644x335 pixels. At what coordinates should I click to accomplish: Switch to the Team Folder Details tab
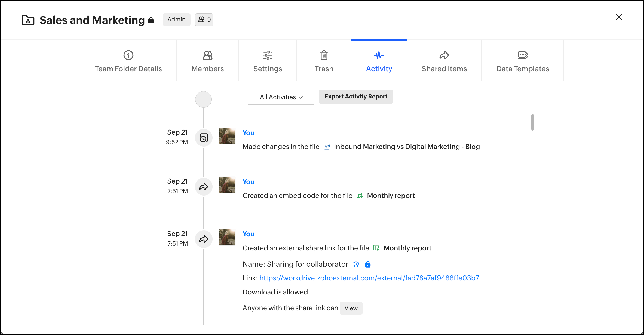point(128,61)
